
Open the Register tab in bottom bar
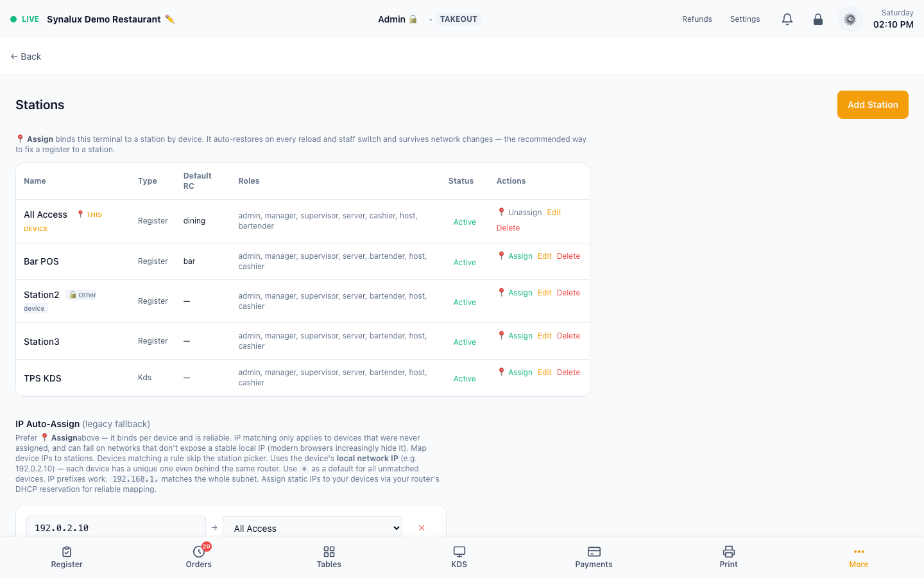(67, 557)
